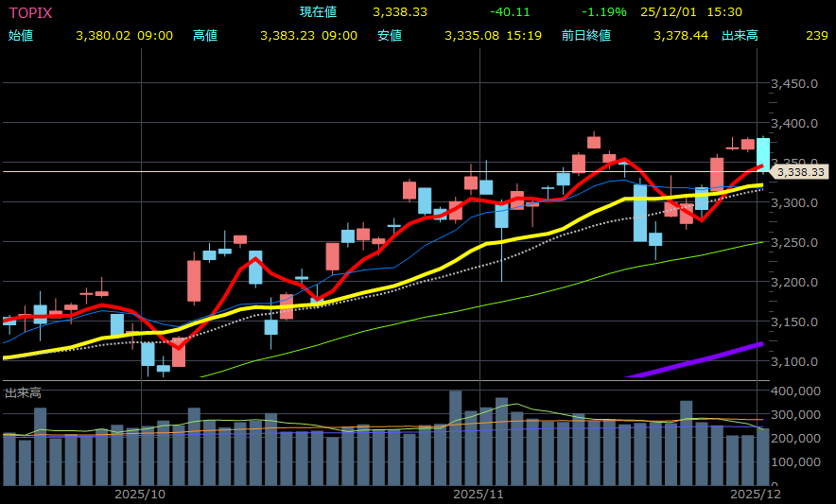Click the -1.19% change percentage
The image size is (836, 504).
pyautogui.click(x=604, y=12)
